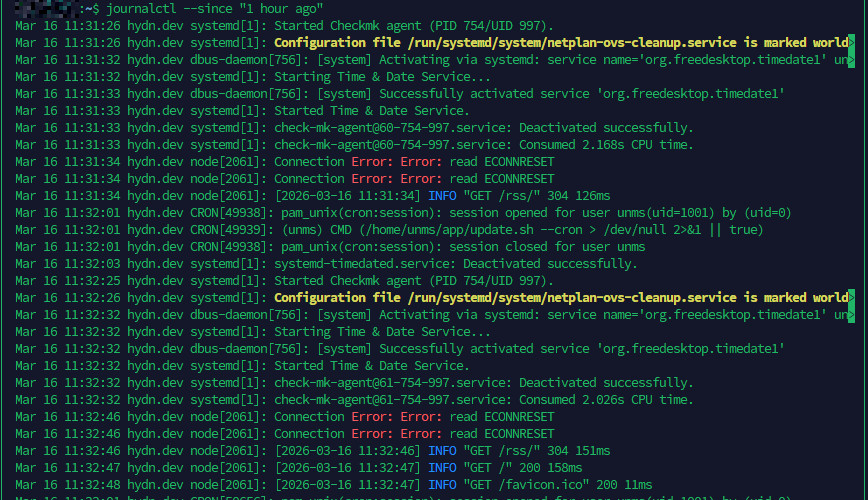Click the truncation marker on the 11:31:32 dbus-daemon line
The image size is (868, 500).
coord(852,60)
